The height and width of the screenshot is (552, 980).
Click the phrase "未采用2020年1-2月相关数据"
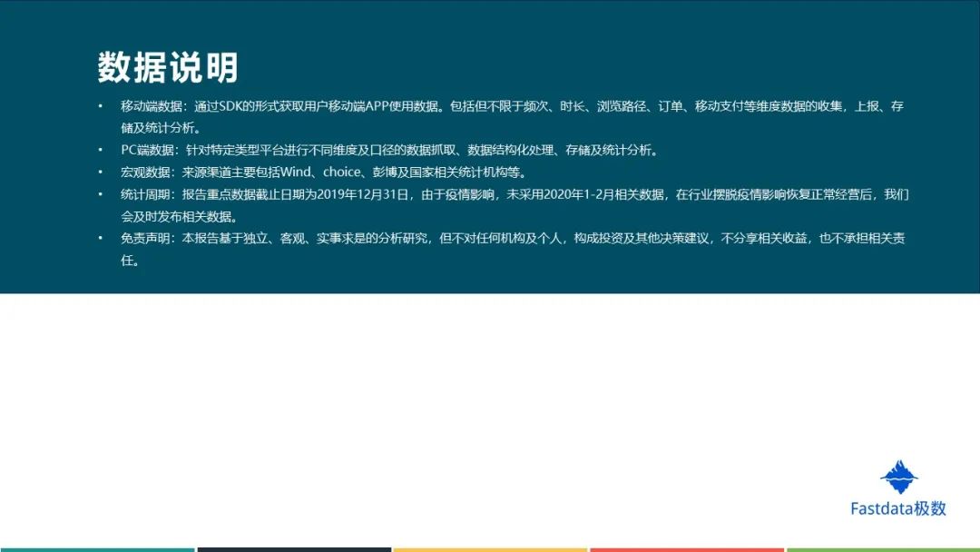(x=585, y=194)
